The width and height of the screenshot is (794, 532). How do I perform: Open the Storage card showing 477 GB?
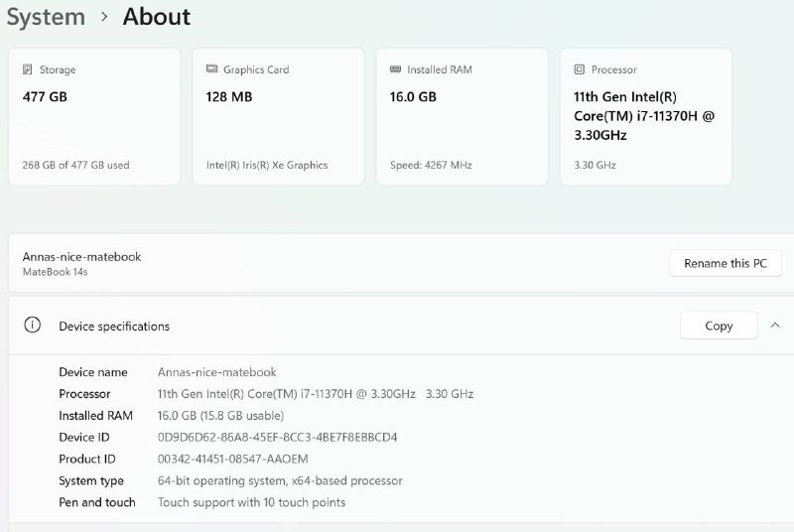click(x=94, y=117)
